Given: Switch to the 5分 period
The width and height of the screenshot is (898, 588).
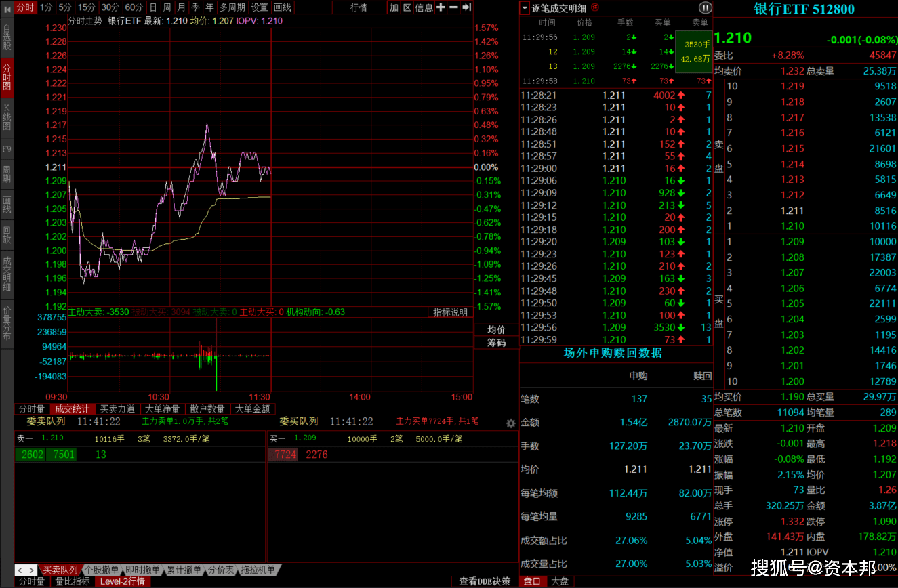Looking at the screenshot, I should click(x=64, y=7).
